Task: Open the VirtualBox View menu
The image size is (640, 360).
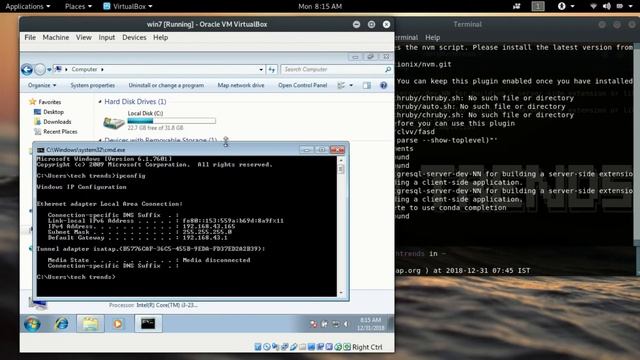Action: tap(84, 38)
